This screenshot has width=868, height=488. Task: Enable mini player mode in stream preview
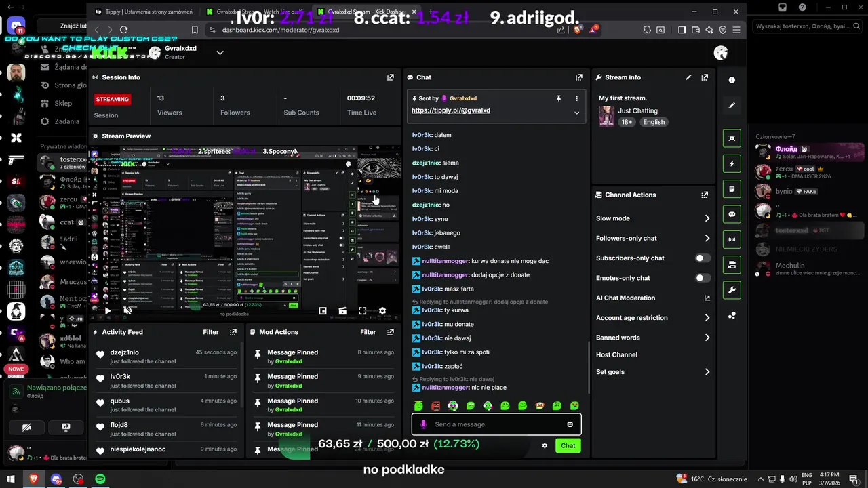323,311
